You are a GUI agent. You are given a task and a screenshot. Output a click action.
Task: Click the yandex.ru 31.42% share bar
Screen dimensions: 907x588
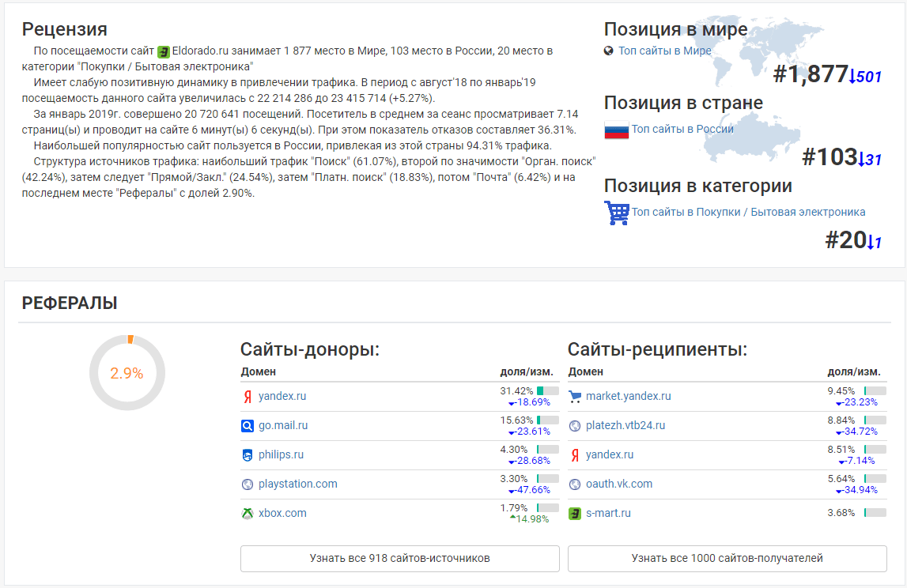point(548,391)
